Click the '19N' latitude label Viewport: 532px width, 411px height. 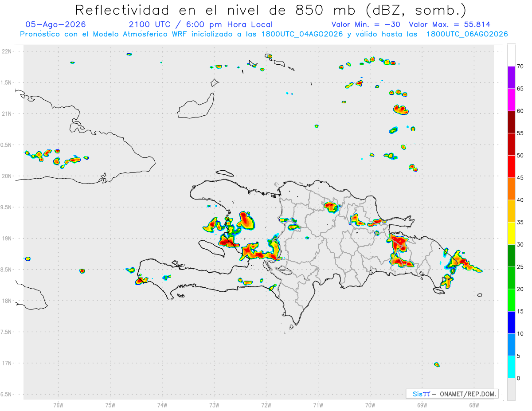coord(8,239)
